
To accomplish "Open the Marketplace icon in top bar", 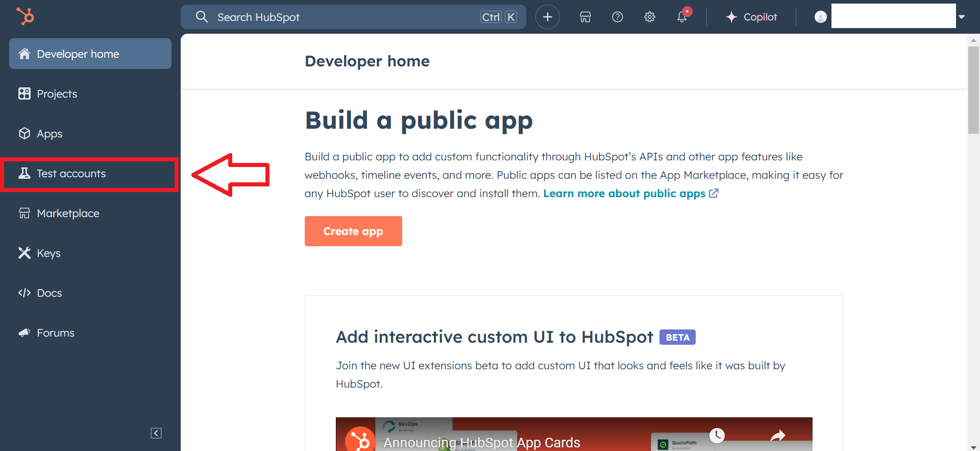I will [585, 17].
